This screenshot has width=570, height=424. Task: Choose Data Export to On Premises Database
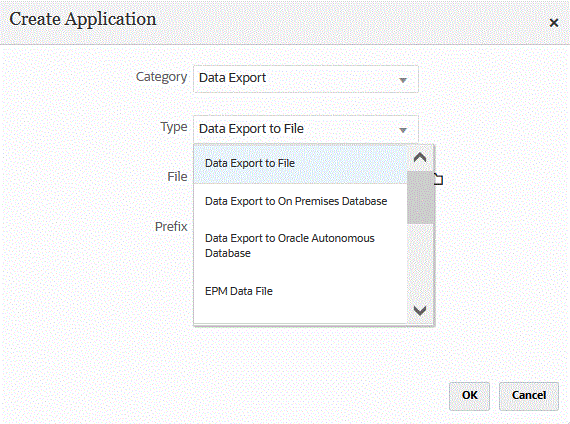point(300,201)
